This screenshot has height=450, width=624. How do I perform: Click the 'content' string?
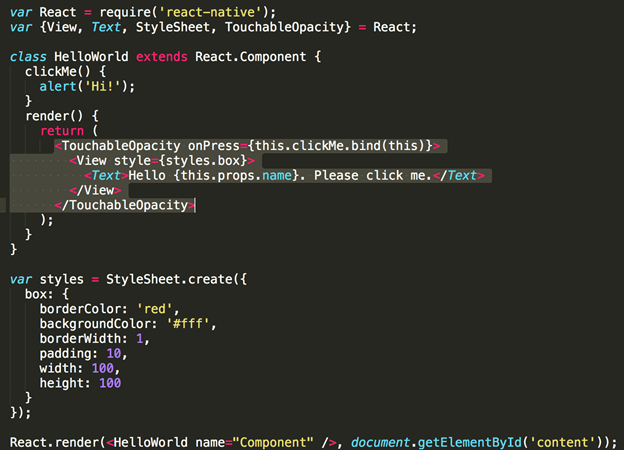(x=562, y=442)
